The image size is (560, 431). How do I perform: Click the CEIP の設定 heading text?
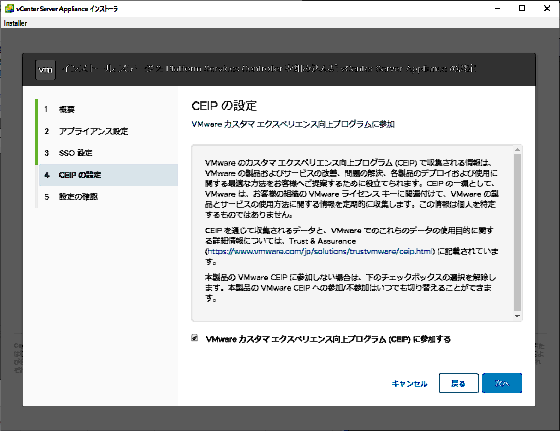click(x=224, y=106)
